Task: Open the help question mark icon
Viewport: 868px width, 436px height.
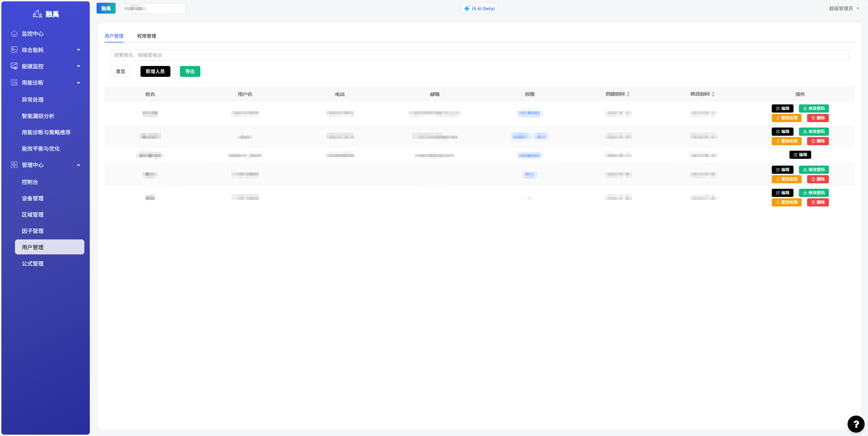Action: 856,424
